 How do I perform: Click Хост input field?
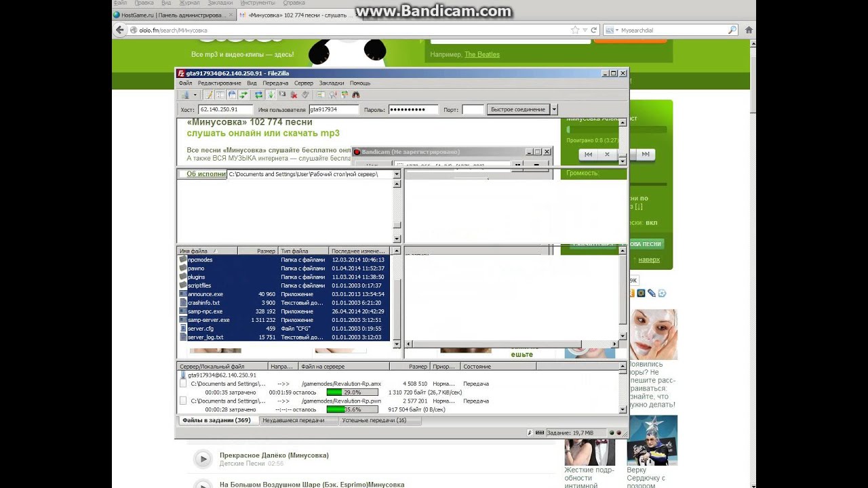point(226,109)
